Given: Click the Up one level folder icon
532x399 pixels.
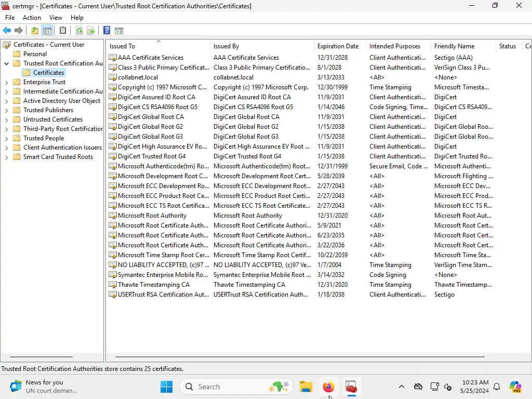Looking at the screenshot, I should tap(35, 31).
